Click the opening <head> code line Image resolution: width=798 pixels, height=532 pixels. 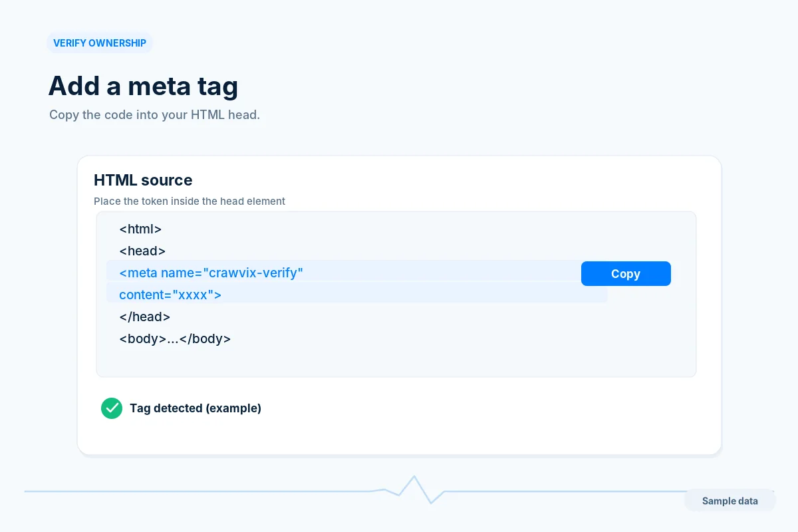[142, 251]
